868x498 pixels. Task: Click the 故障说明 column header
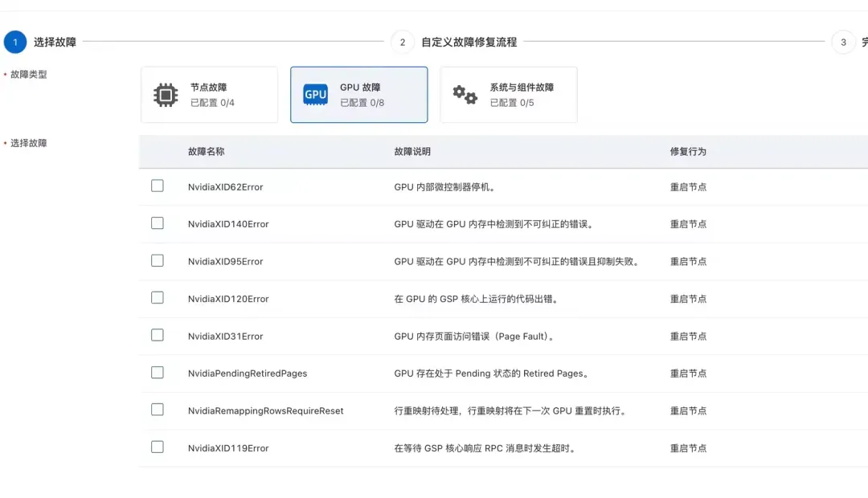pyautogui.click(x=412, y=152)
